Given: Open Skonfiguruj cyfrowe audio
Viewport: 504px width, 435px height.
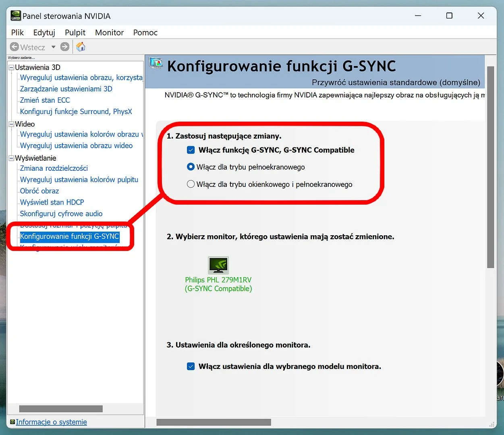Looking at the screenshot, I should click(61, 213).
